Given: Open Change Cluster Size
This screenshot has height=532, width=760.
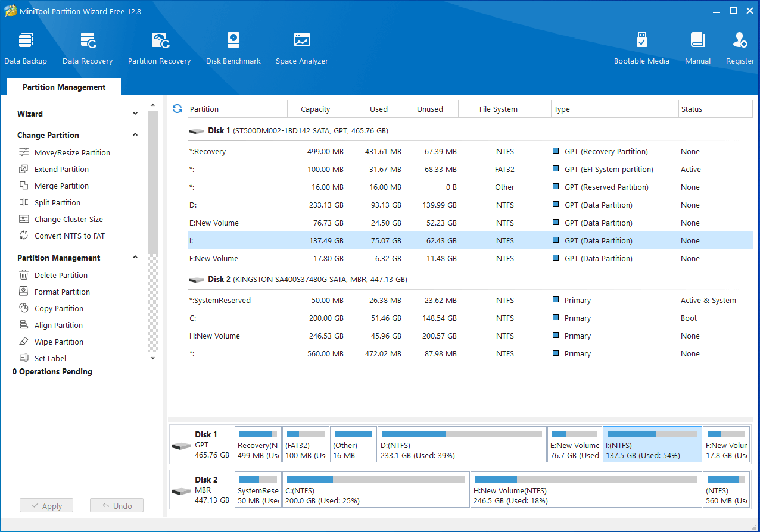Looking at the screenshot, I should pos(68,219).
